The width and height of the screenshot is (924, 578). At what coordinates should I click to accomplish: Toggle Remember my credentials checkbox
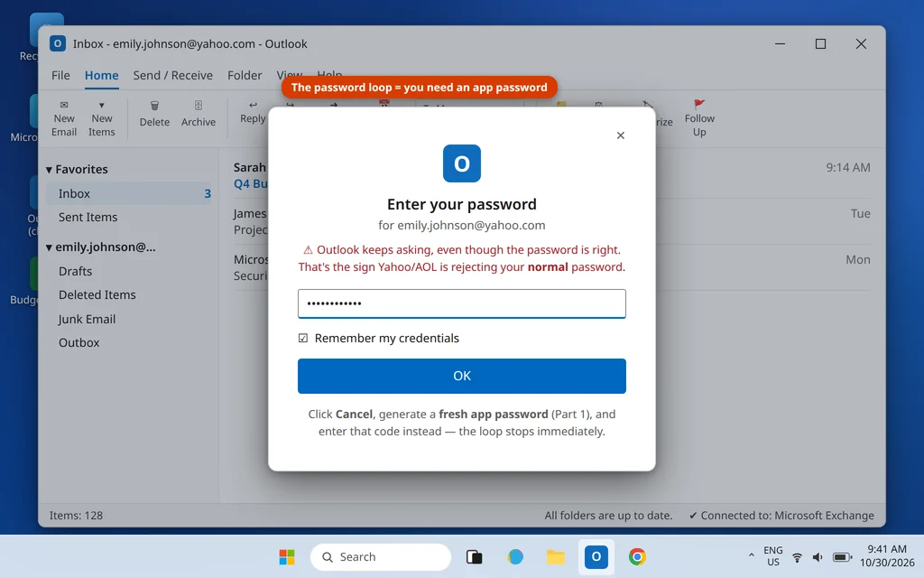[303, 338]
